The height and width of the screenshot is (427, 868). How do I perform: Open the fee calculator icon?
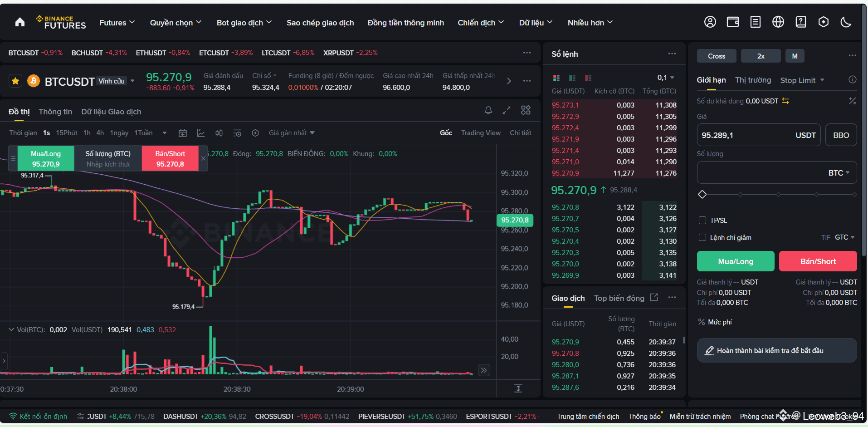pos(853,101)
